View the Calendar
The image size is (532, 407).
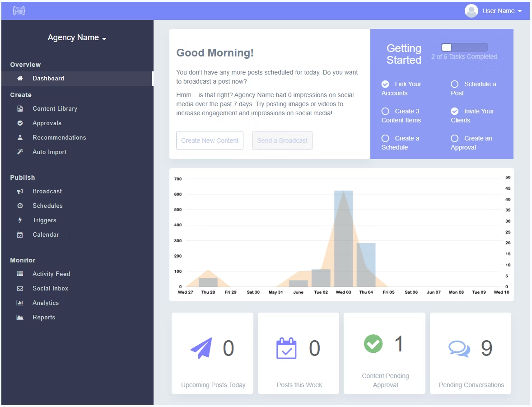tap(45, 234)
